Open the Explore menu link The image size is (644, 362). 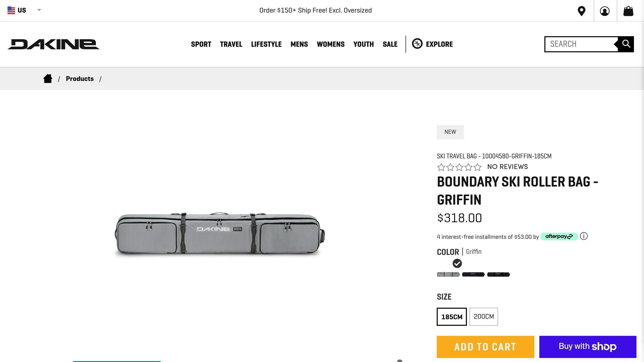(x=439, y=44)
